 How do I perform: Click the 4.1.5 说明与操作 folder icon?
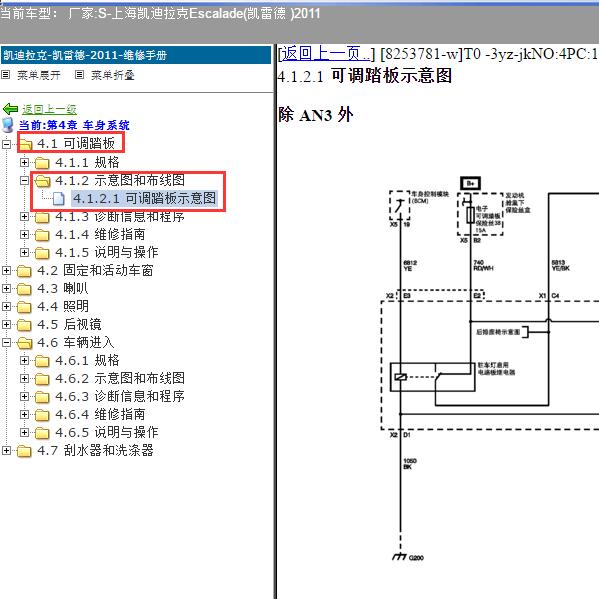pyautogui.click(x=42, y=253)
